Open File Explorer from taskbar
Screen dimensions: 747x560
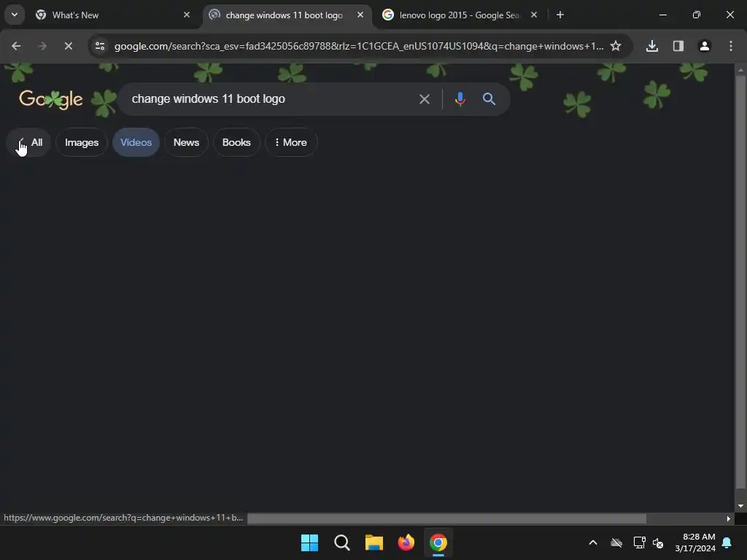[x=374, y=542]
